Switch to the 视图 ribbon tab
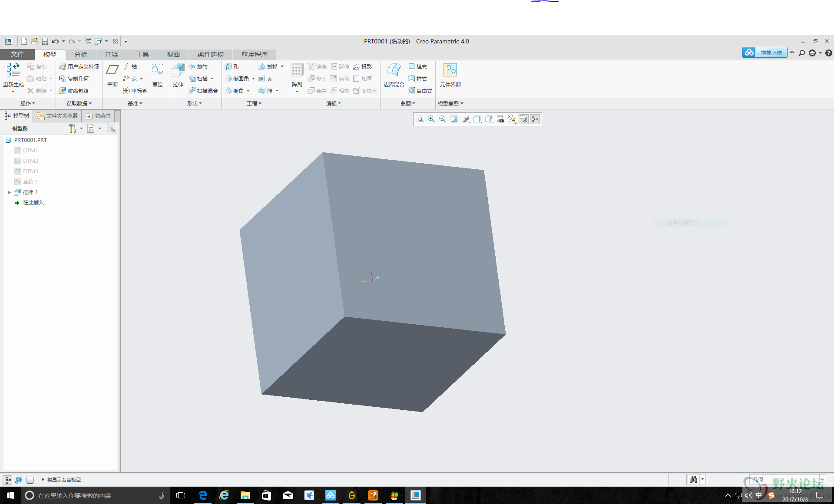This screenshot has height=504, width=834. pyautogui.click(x=173, y=54)
